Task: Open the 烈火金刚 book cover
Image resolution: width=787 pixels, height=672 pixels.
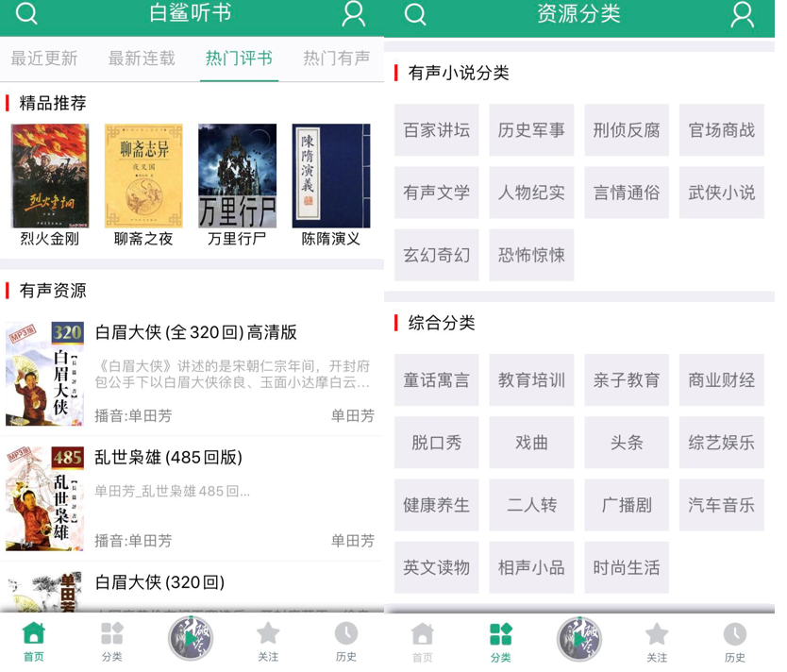Action: coord(50,176)
